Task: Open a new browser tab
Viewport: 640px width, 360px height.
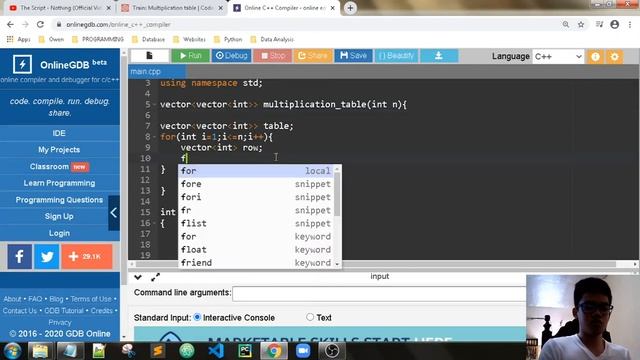Action: click(x=350, y=8)
